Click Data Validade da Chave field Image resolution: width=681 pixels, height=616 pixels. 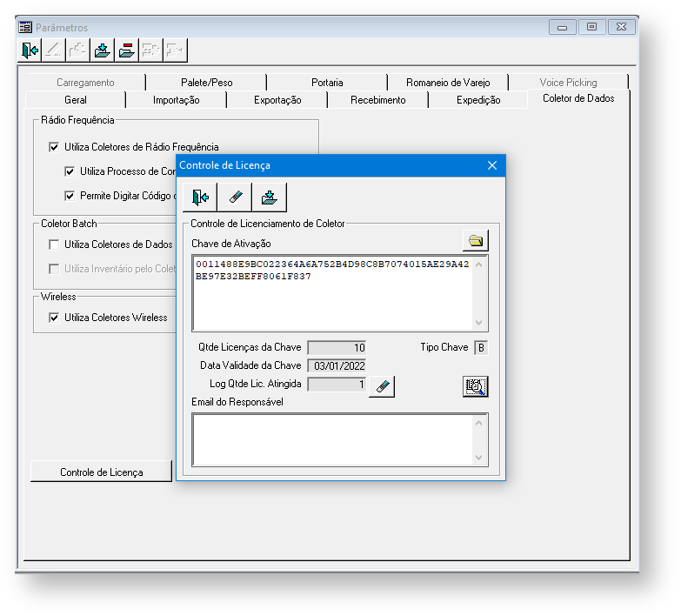[337, 365]
